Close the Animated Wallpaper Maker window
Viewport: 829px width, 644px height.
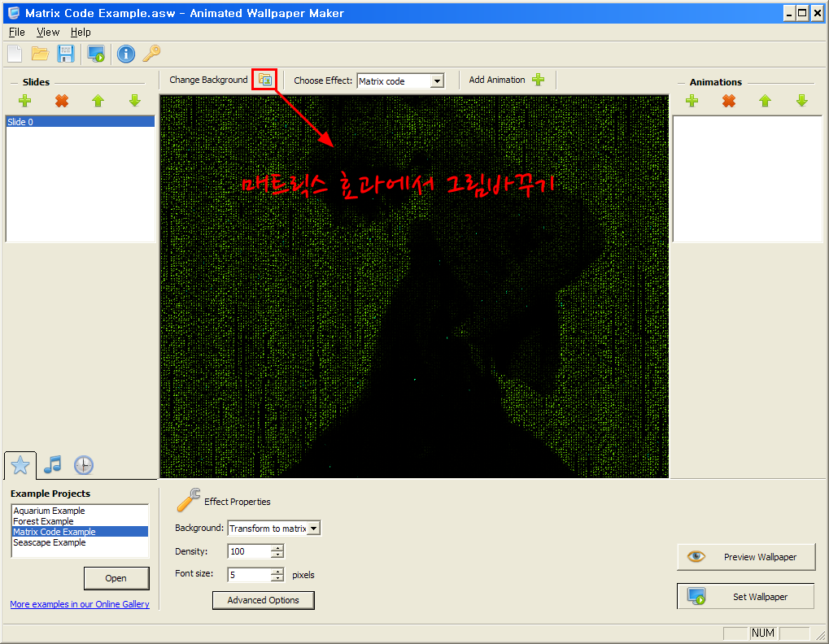818,13
